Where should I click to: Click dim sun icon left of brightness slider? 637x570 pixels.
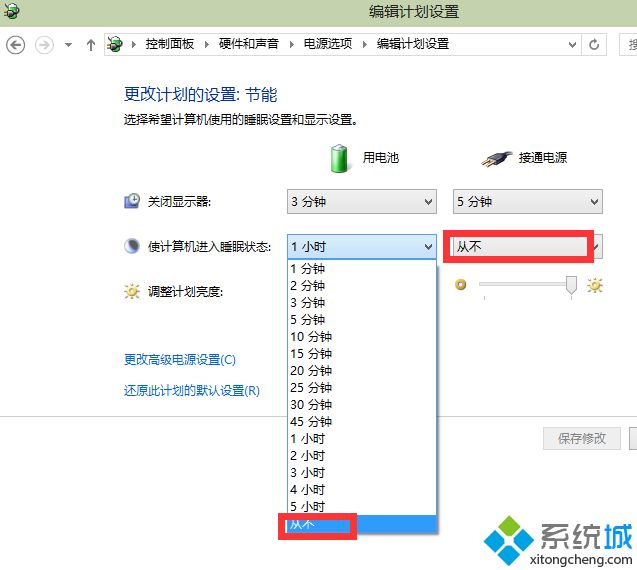pyautogui.click(x=460, y=285)
